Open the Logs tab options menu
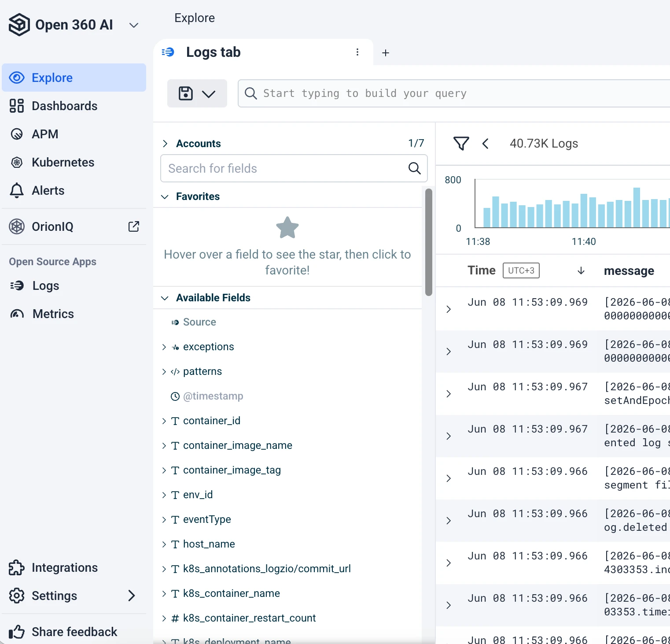The width and height of the screenshot is (670, 644). click(x=357, y=52)
